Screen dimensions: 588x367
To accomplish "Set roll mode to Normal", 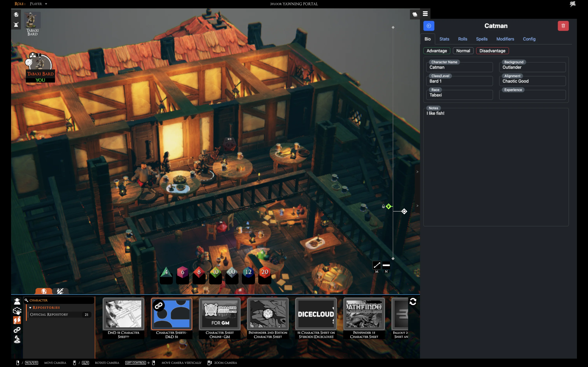I will click(x=463, y=51).
